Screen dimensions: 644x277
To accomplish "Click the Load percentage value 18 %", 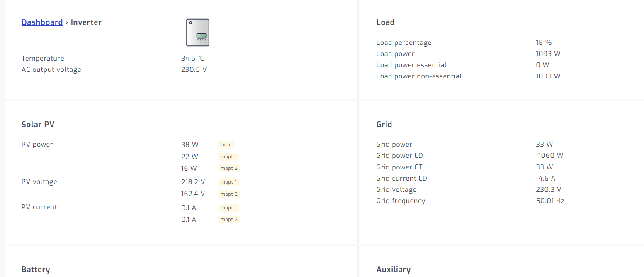I will [x=544, y=42].
